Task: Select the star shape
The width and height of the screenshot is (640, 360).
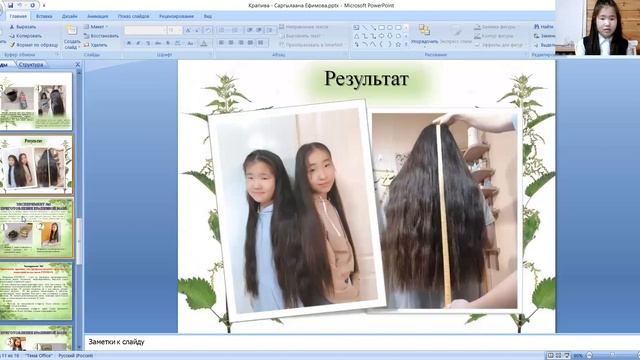Action: [x=398, y=44]
